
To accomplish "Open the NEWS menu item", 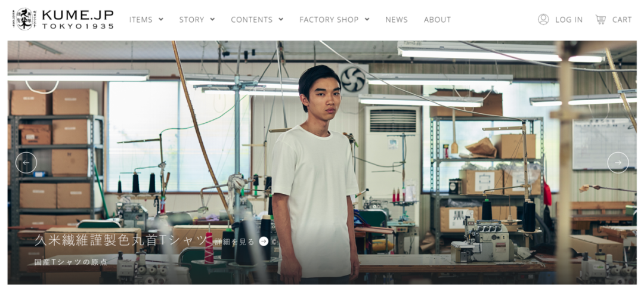I will (397, 20).
